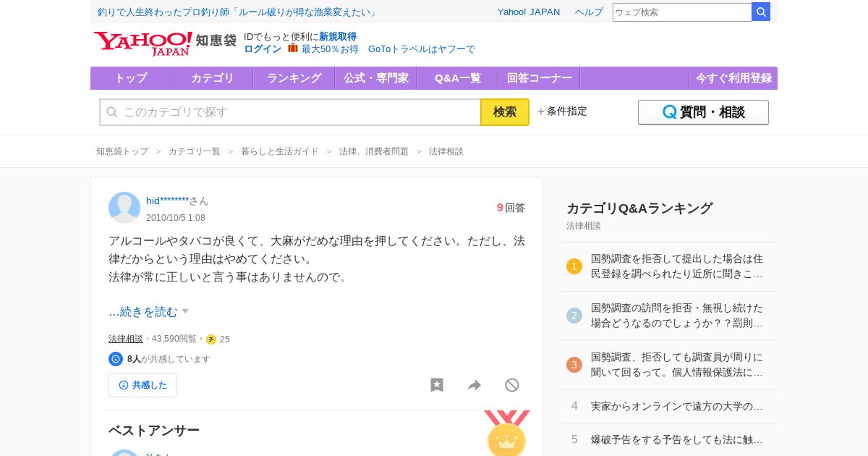Click the 共感した button
868x456 pixels.
pos(142,385)
